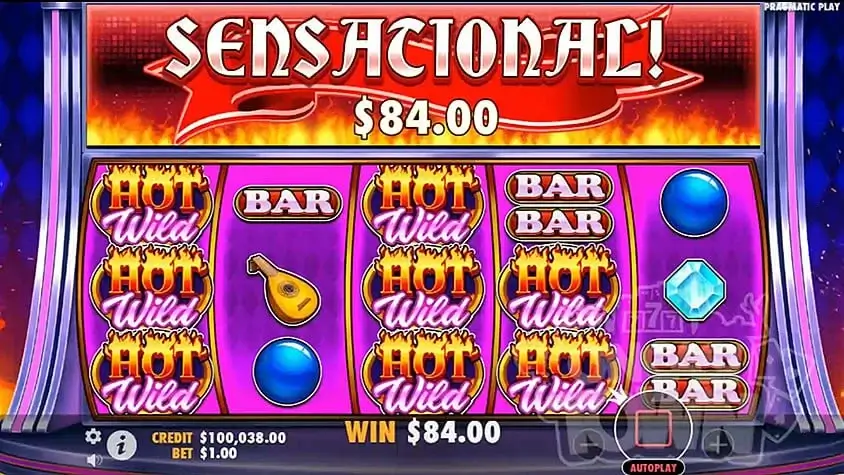Image resolution: width=844 pixels, height=475 pixels.
Task: Click the lute symbol on reel two
Action: tap(283, 289)
